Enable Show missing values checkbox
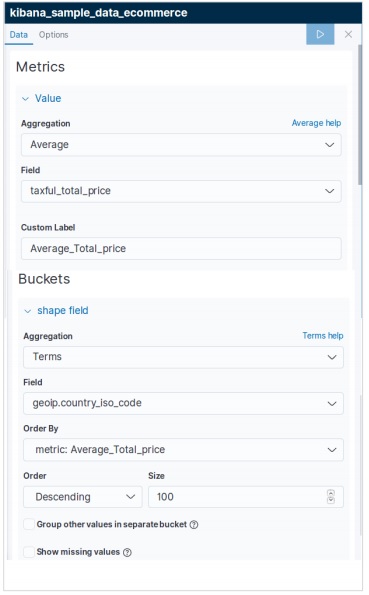This screenshot has width=369, height=595. coord(29,552)
